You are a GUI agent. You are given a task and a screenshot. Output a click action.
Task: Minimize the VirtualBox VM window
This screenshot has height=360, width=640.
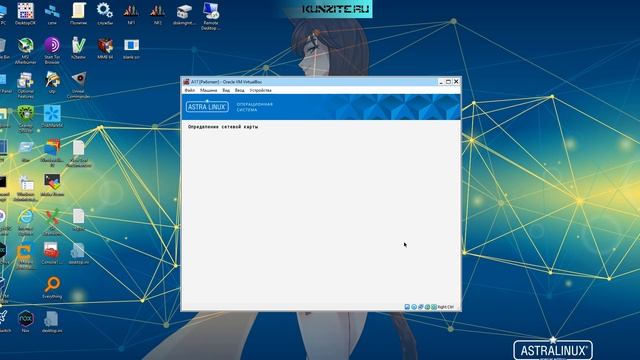click(x=441, y=82)
